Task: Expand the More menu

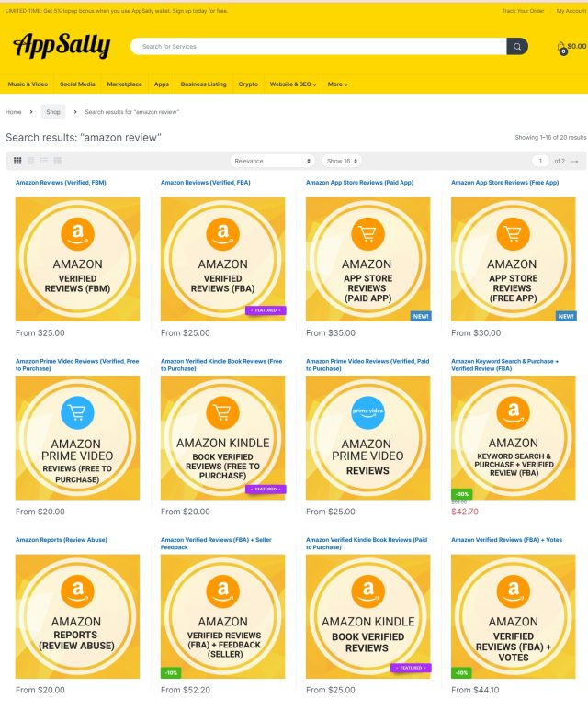Action: coord(337,84)
